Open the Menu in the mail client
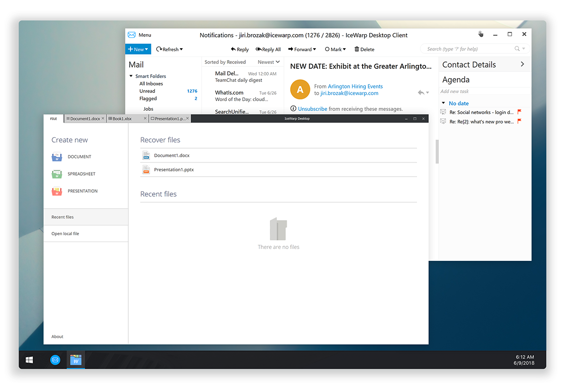The height and width of the screenshot is (392, 568). coord(145,35)
